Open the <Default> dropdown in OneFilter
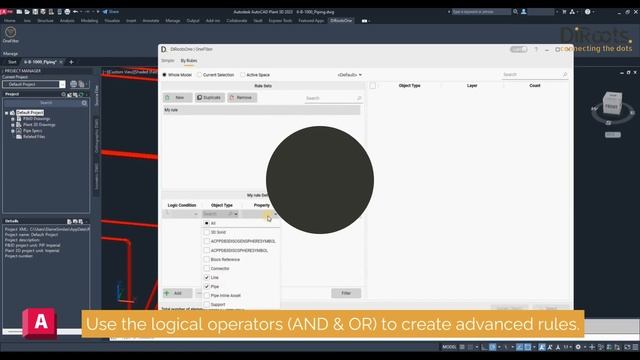The height and width of the screenshot is (360, 640). pyautogui.click(x=349, y=75)
